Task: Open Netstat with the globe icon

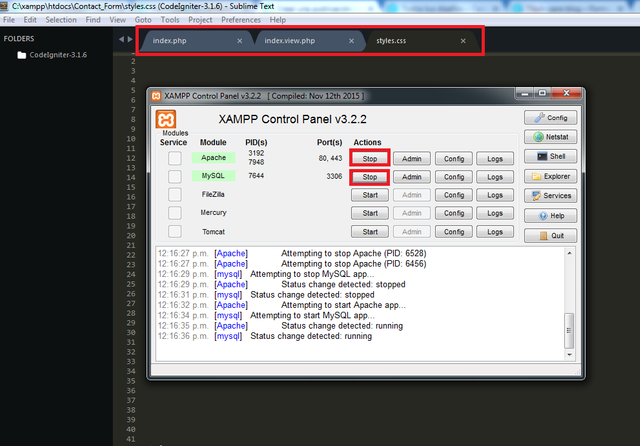Action: pyautogui.click(x=550, y=137)
